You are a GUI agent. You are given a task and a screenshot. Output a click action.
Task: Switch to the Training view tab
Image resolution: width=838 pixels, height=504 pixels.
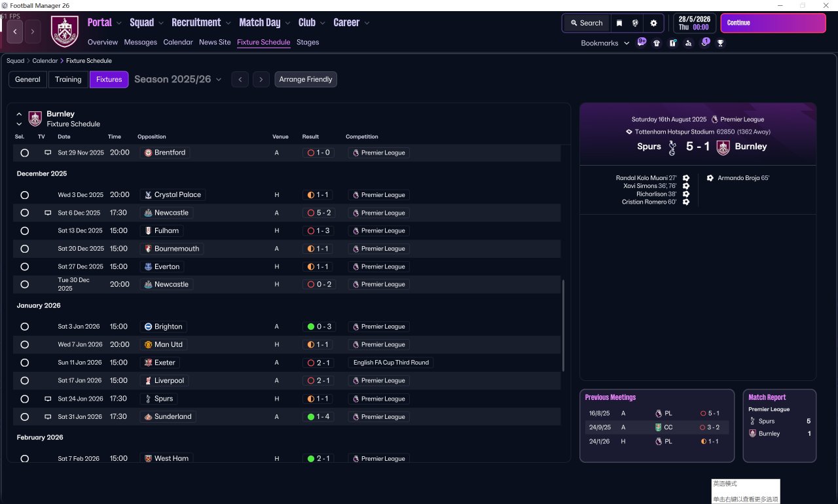click(x=68, y=79)
